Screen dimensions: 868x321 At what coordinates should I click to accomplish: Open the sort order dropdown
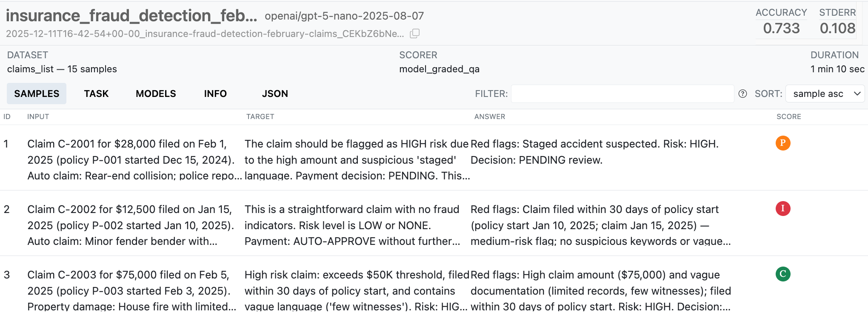coord(824,94)
